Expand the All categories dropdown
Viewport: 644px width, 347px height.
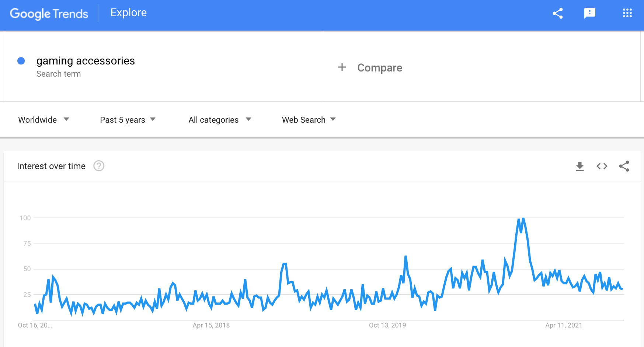coord(220,120)
